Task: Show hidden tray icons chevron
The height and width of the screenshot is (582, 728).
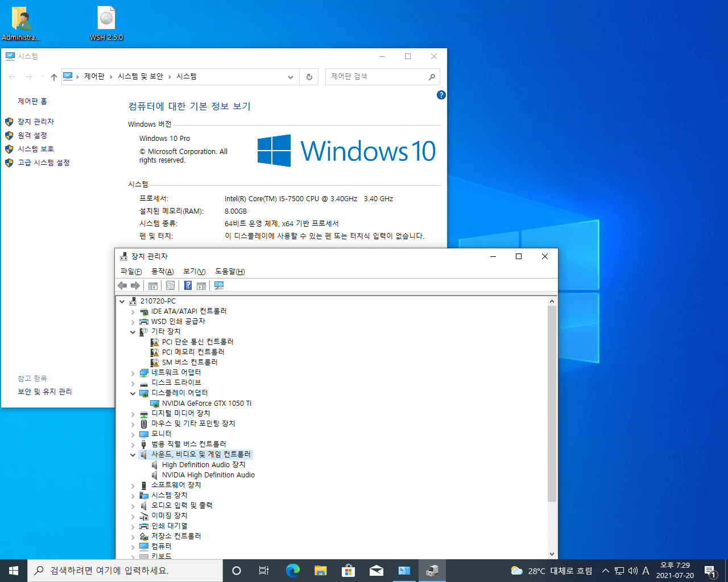Action: click(606, 571)
